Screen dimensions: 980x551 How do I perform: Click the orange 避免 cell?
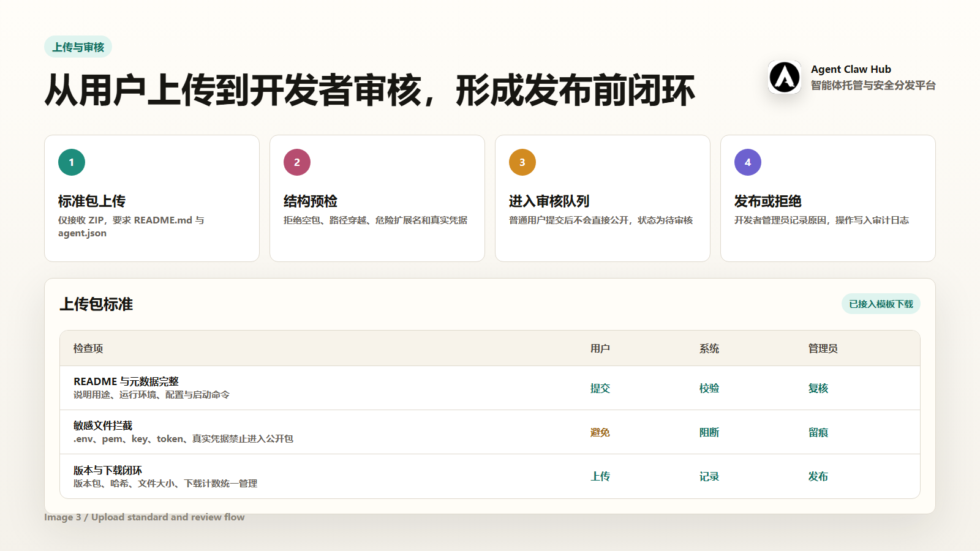(600, 432)
